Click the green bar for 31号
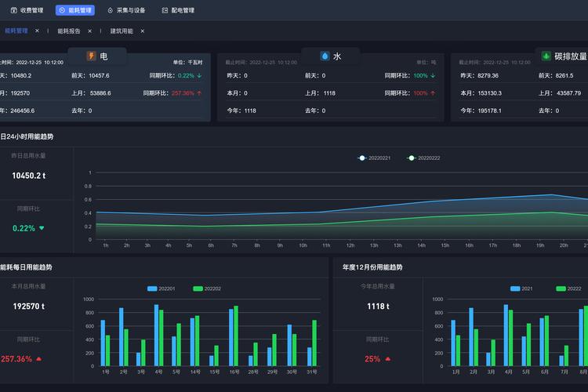 pyautogui.click(x=314, y=343)
